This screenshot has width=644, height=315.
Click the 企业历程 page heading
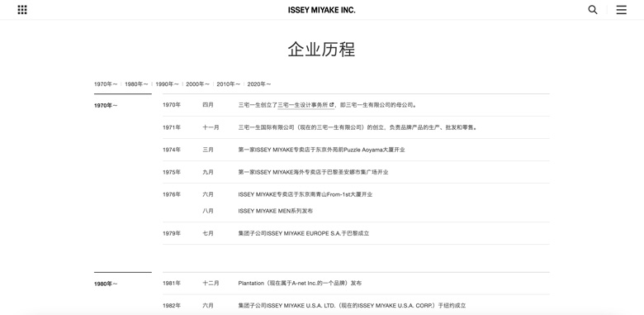tap(322, 50)
